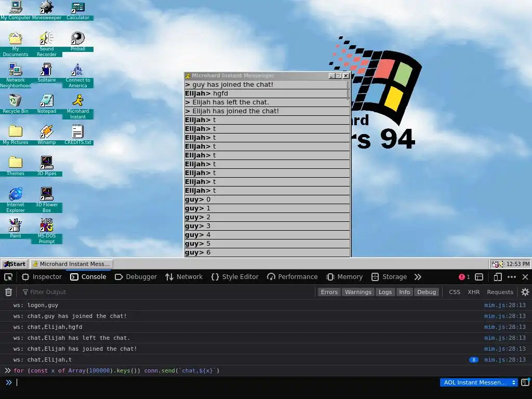This screenshot has height=399, width=532.
Task: Open Network Neighborhood icon
Action: [15, 75]
